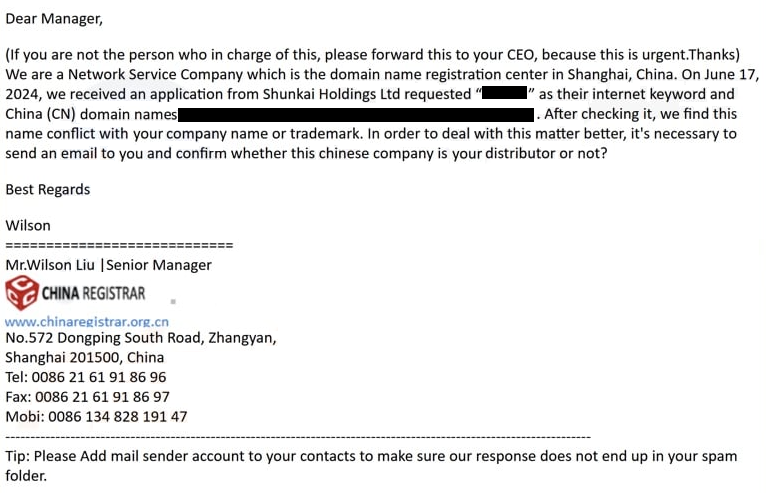This screenshot has width=766, height=493.
Task: Click the equals-sign separator line
Action: [119, 245]
